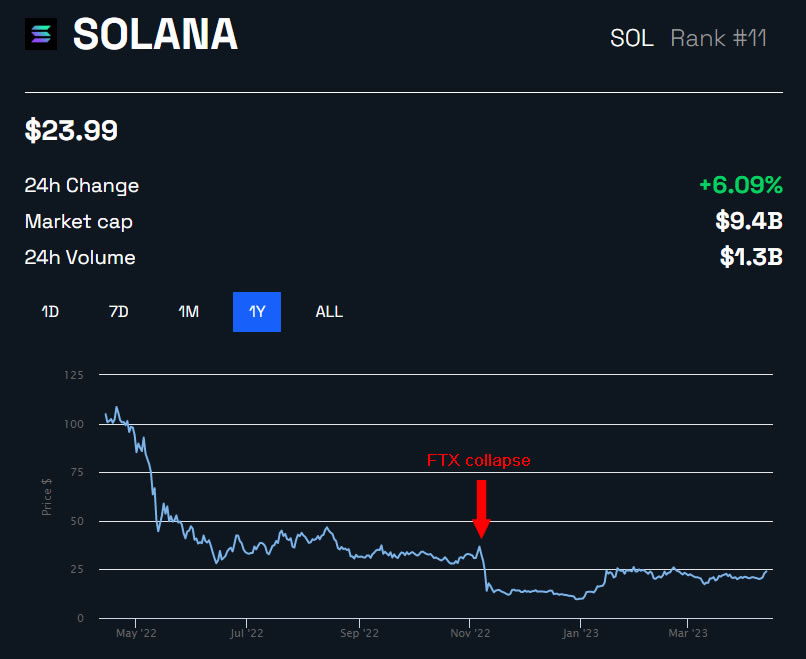The image size is (806, 659).
Task: Click the Solana logo icon
Action: (44, 35)
